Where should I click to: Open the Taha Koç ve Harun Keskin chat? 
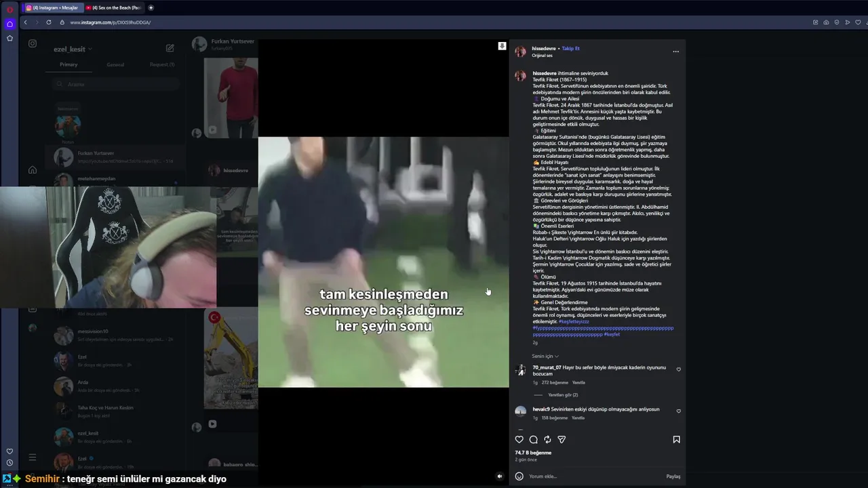coord(115,411)
